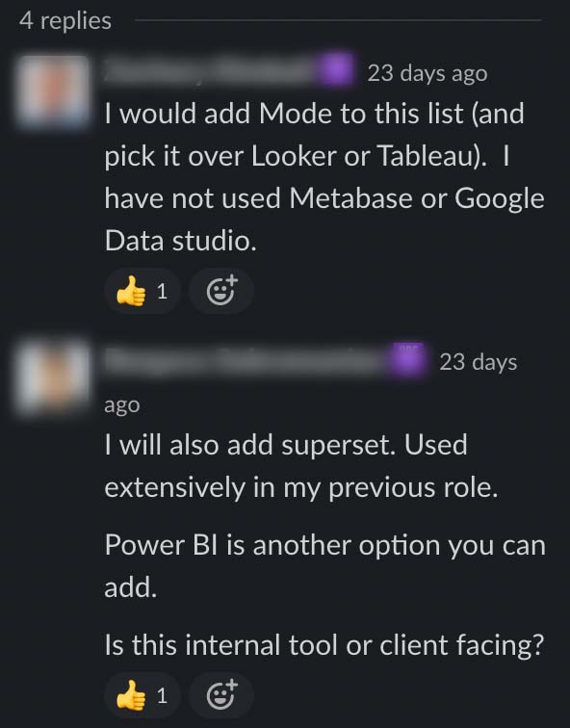Click purple badge beside first replier's name
This screenshot has width=570, height=728.
coord(337,71)
